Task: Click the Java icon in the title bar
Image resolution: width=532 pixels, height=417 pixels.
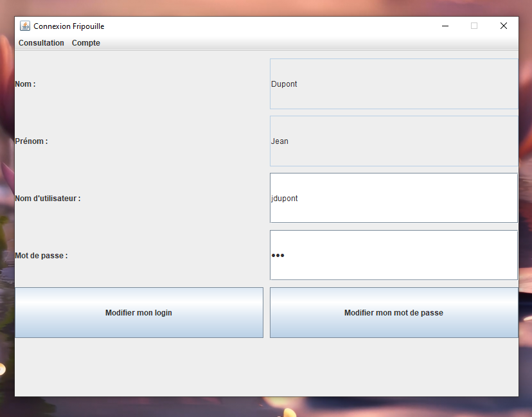Action: click(x=25, y=26)
